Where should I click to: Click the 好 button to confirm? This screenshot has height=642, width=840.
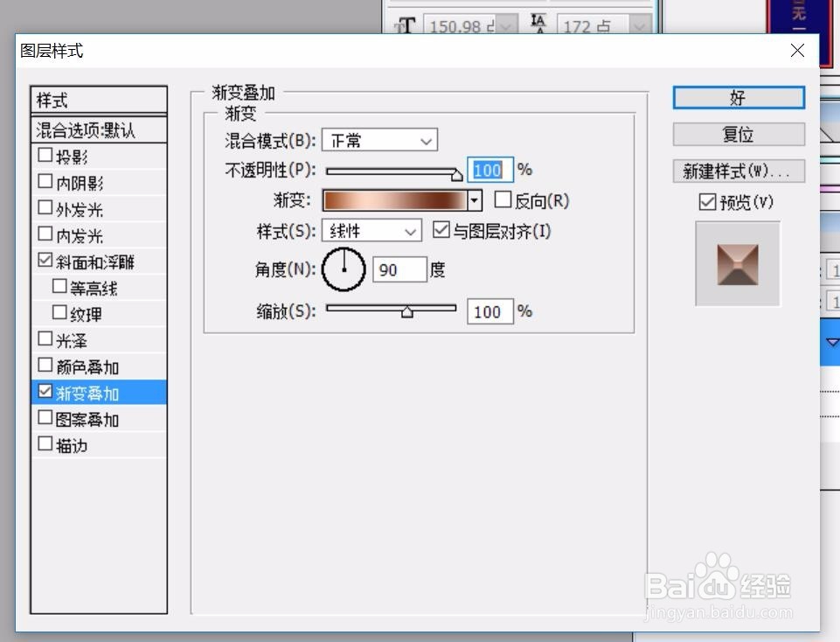coord(739,98)
